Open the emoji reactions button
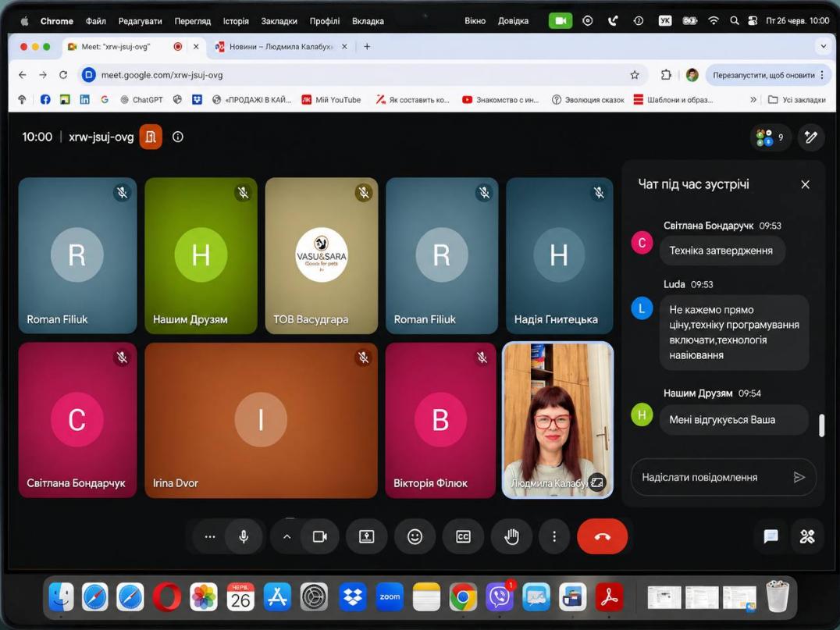This screenshot has height=630, width=840. [x=415, y=536]
